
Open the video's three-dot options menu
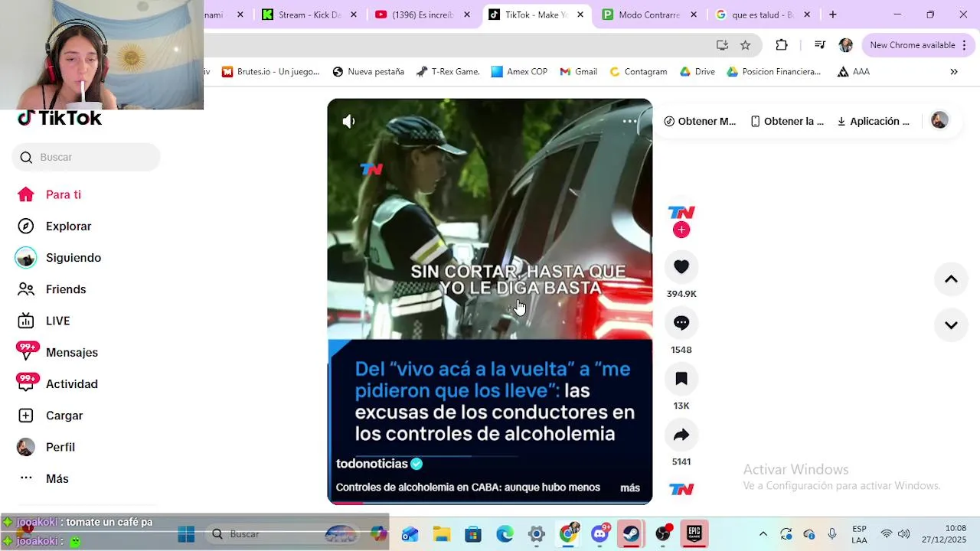click(629, 121)
